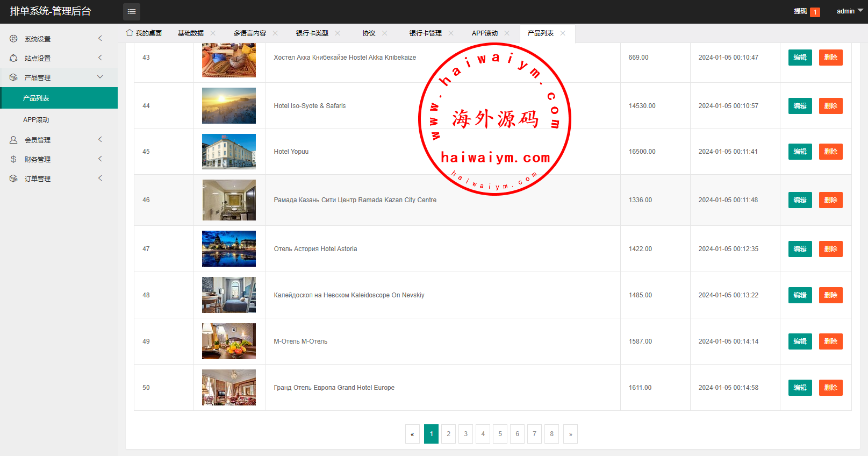Screen dimensions: 868x456
Task: Expand the 系统设置 menu chevron
Action: (x=100, y=38)
